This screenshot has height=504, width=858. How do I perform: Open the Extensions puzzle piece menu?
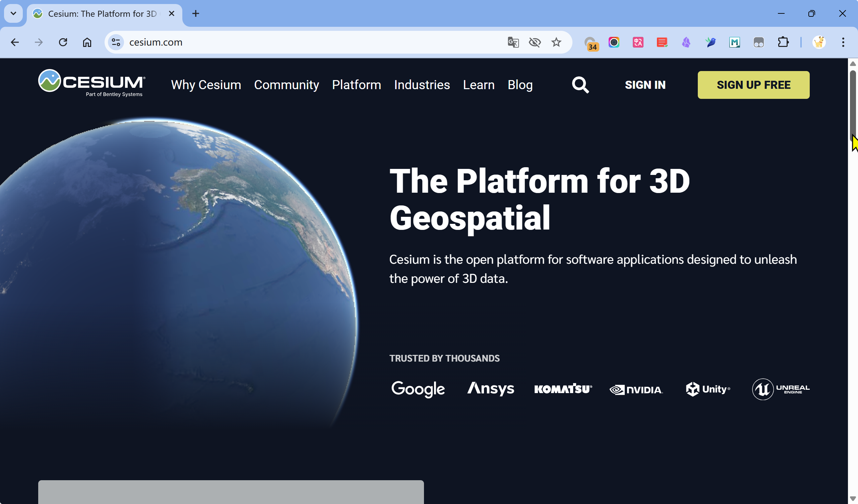pyautogui.click(x=783, y=42)
